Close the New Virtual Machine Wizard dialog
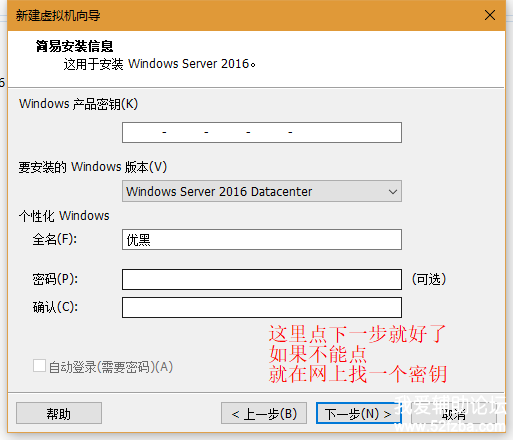 [490, 15]
